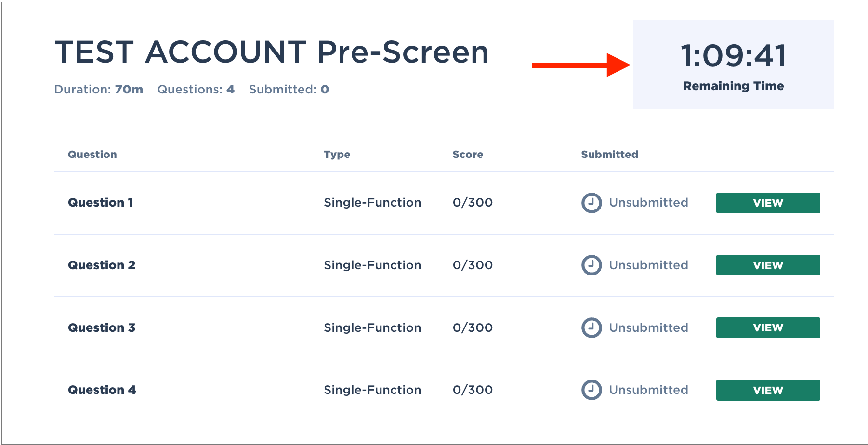Click the clock icon for Question 3
The height and width of the screenshot is (445, 868).
tap(592, 328)
